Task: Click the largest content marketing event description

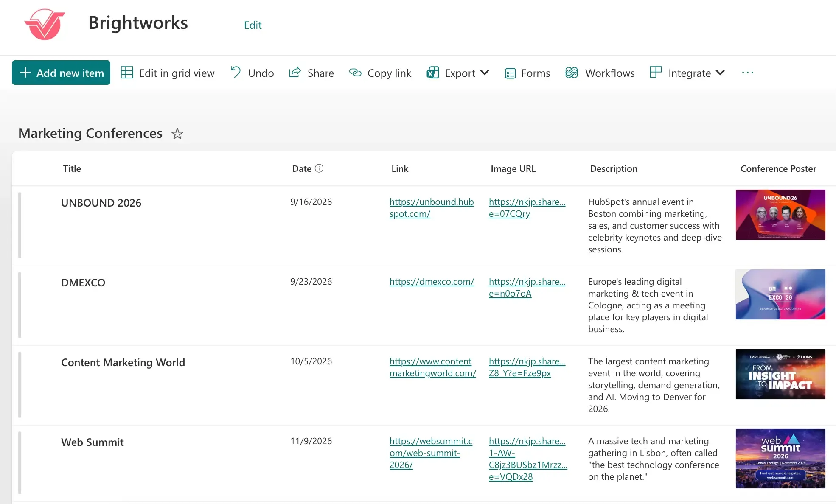Action: [654, 385]
